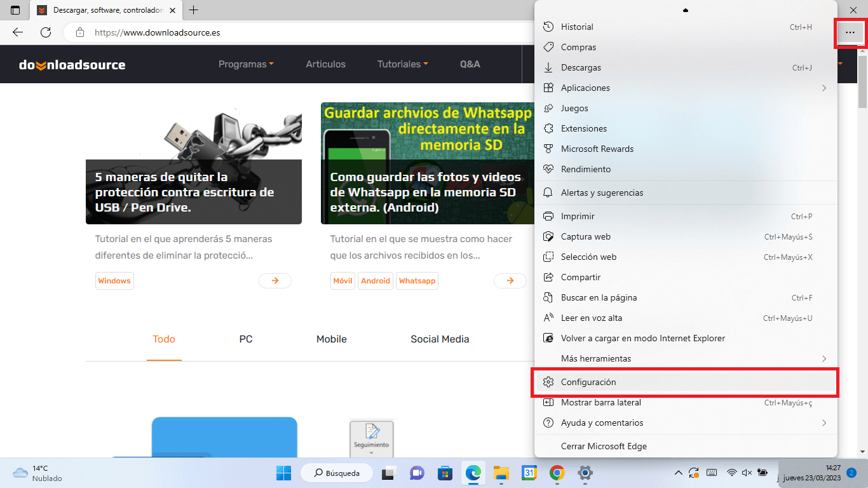
Task: Click the tab actions menu icon
Action: tap(15, 10)
